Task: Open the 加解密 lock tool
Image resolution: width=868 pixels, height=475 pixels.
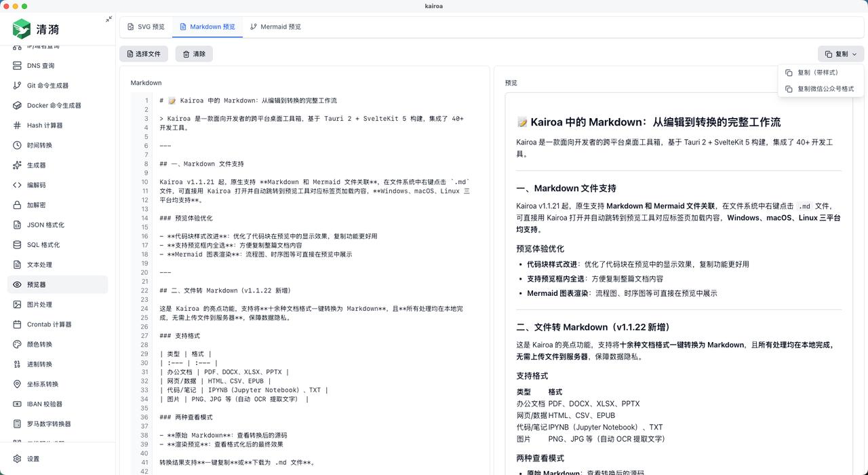Action: click(58, 205)
